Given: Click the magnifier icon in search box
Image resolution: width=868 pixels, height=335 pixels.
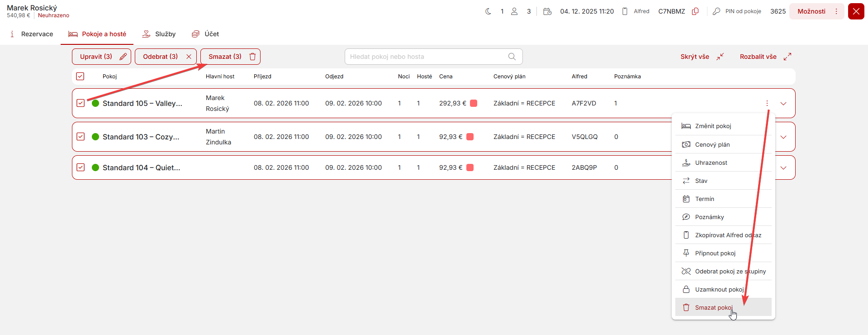Looking at the screenshot, I should pyautogui.click(x=512, y=57).
